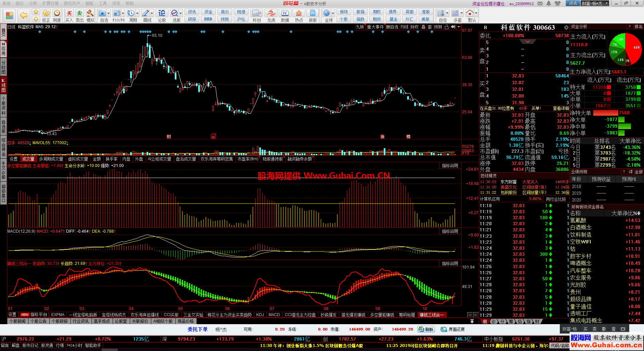Click the 代码/名称 search input field

(x=560, y=345)
